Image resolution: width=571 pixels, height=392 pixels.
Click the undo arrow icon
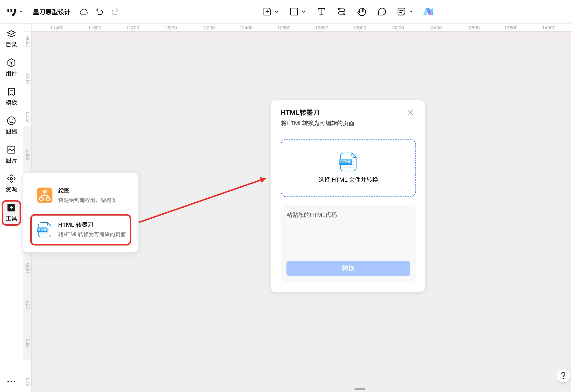pos(99,12)
